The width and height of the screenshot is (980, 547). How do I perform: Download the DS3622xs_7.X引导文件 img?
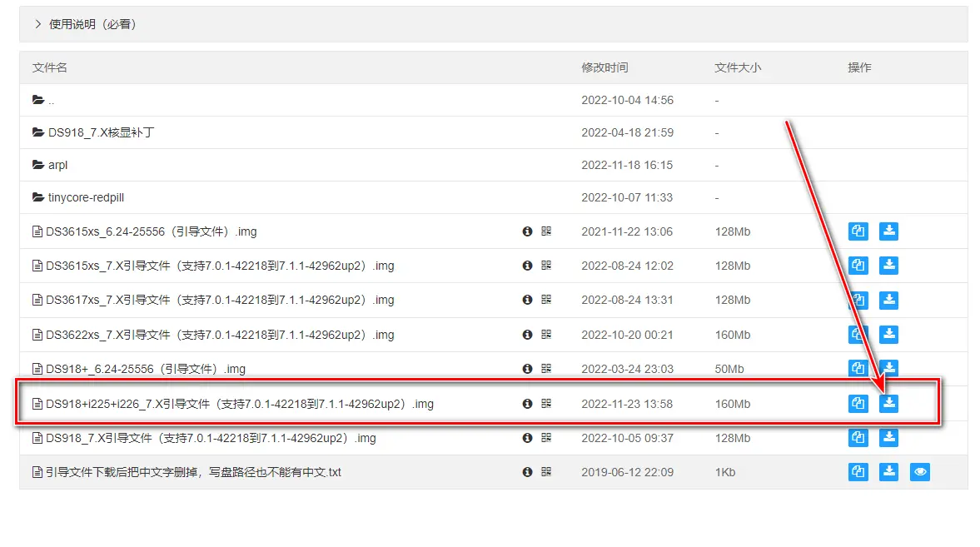(x=888, y=335)
